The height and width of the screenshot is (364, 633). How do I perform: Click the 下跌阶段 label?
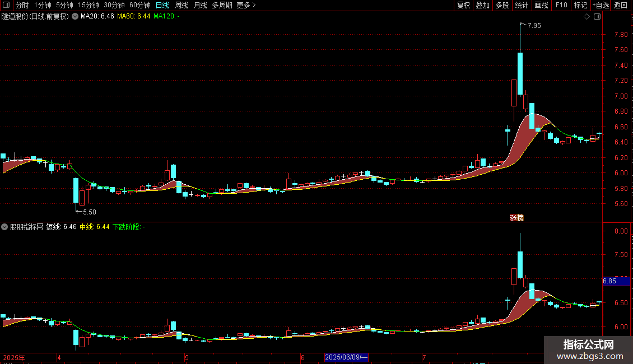click(128, 227)
